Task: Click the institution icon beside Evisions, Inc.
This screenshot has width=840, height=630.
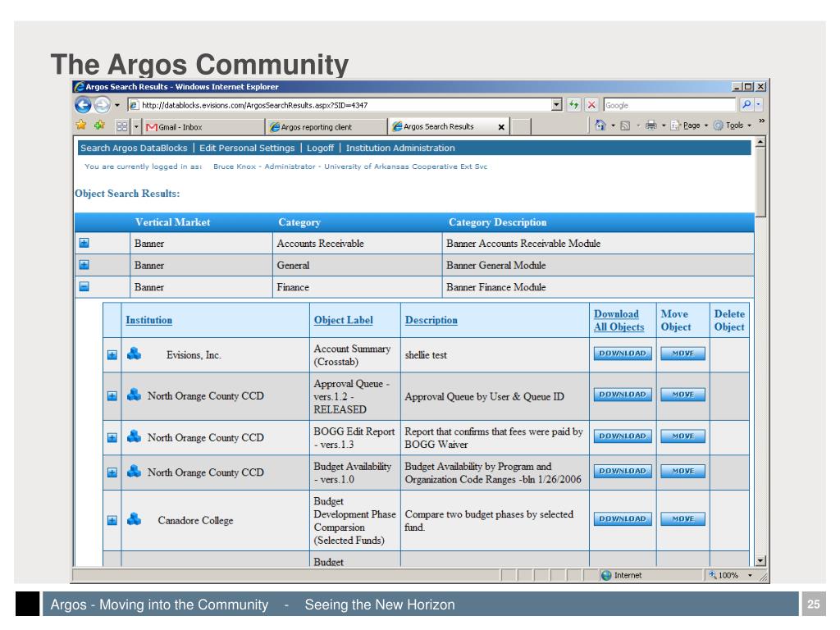Action: [134, 354]
